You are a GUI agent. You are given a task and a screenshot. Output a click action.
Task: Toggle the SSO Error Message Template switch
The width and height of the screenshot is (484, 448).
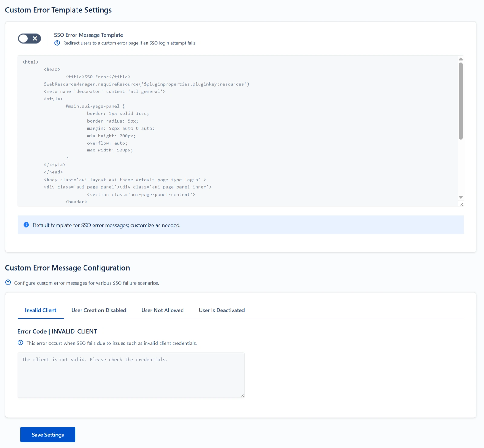(29, 38)
